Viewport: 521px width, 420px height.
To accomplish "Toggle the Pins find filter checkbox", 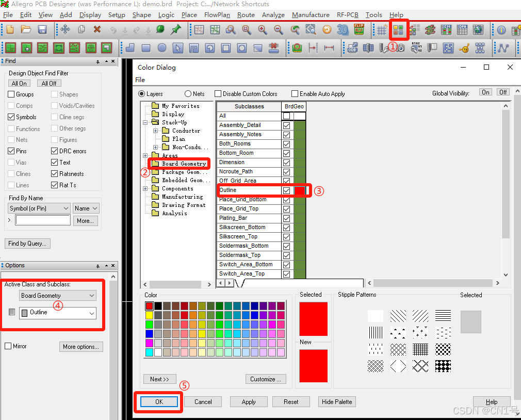I will pyautogui.click(x=11, y=151).
